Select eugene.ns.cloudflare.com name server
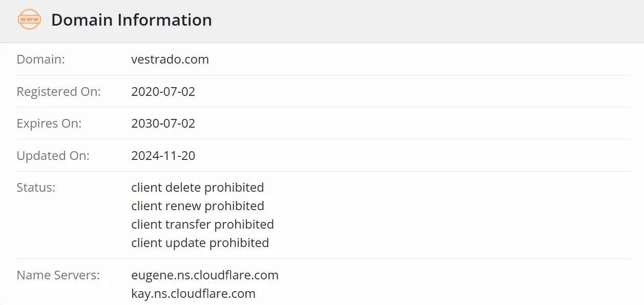The width and height of the screenshot is (644, 305). click(205, 275)
